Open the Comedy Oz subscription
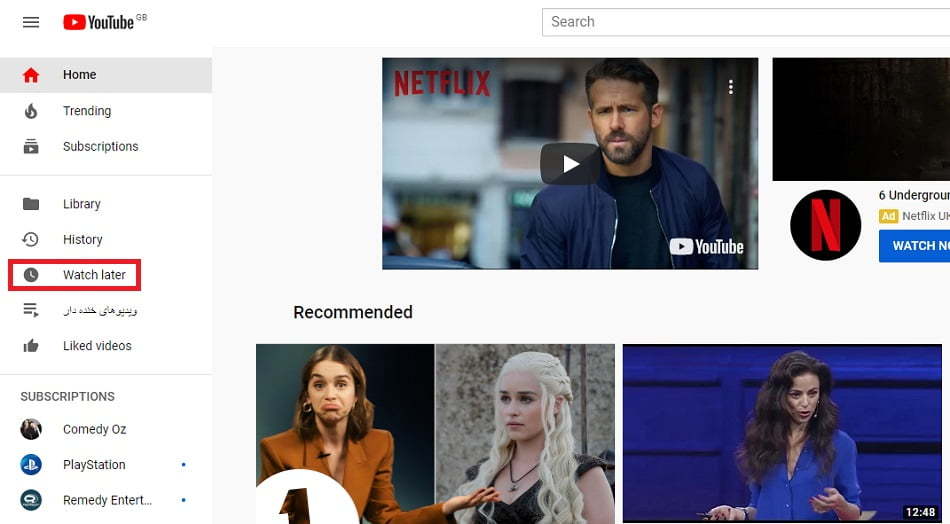Viewport: 950px width, 524px height. coord(106,429)
